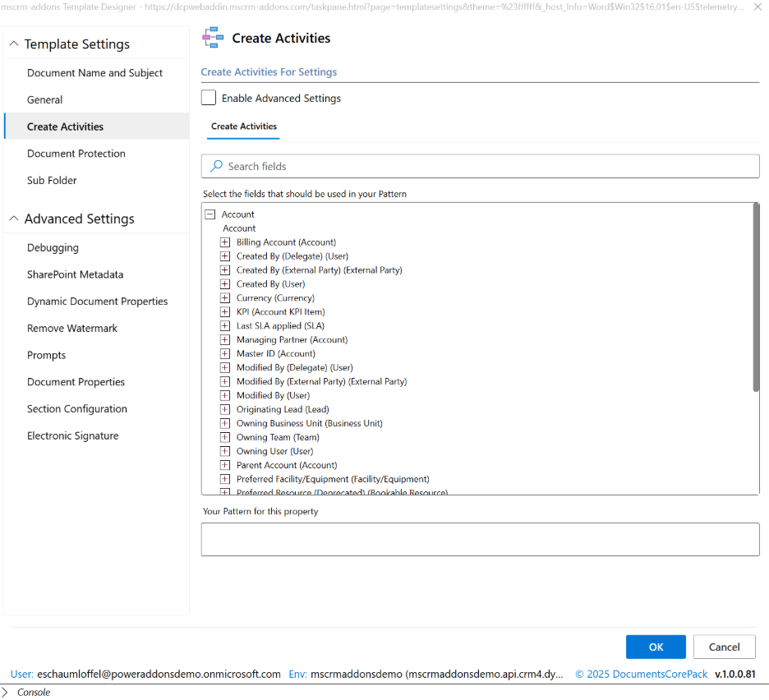Expand the Billing Account (Account) node
Screen dimensions: 769x700
tap(225, 242)
